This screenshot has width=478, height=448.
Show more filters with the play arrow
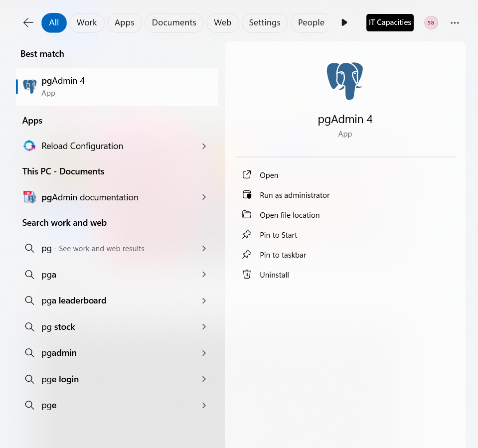344,22
